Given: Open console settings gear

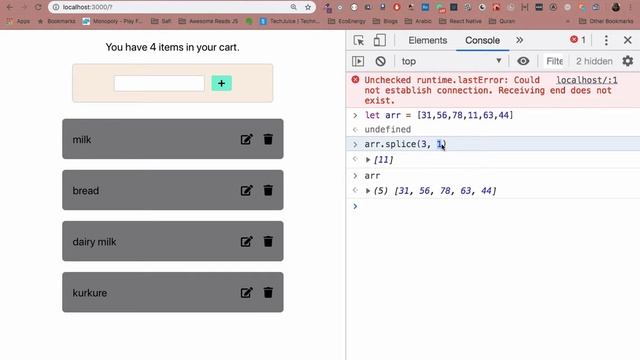Looking at the screenshot, I should [628, 61].
